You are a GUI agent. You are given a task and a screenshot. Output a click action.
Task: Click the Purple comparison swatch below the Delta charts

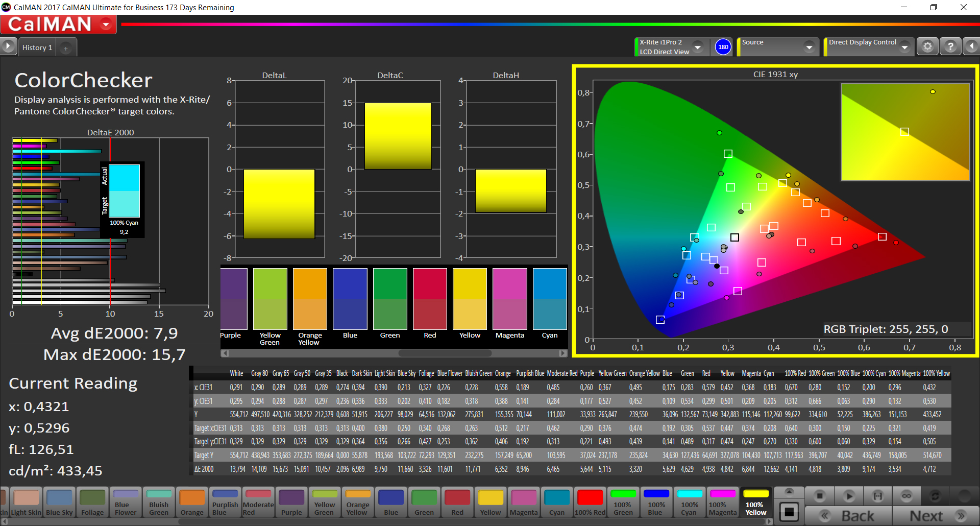[x=234, y=299]
